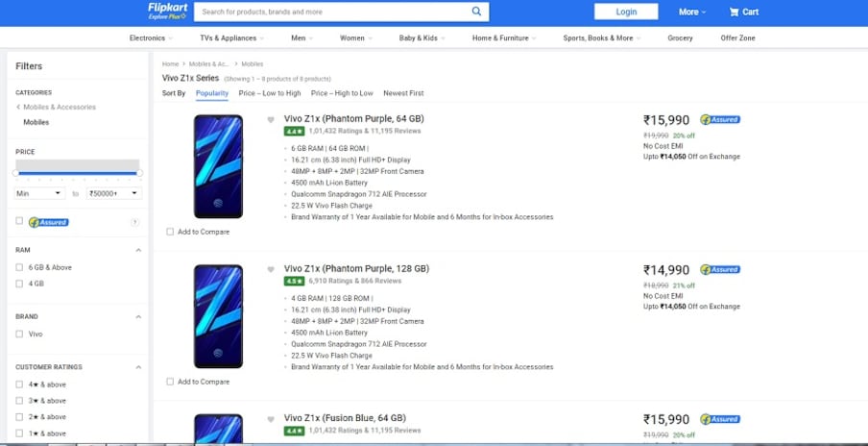Viewport: 868px width, 446px height.
Task: Sort by Price – Low to High
Action: [x=270, y=93]
